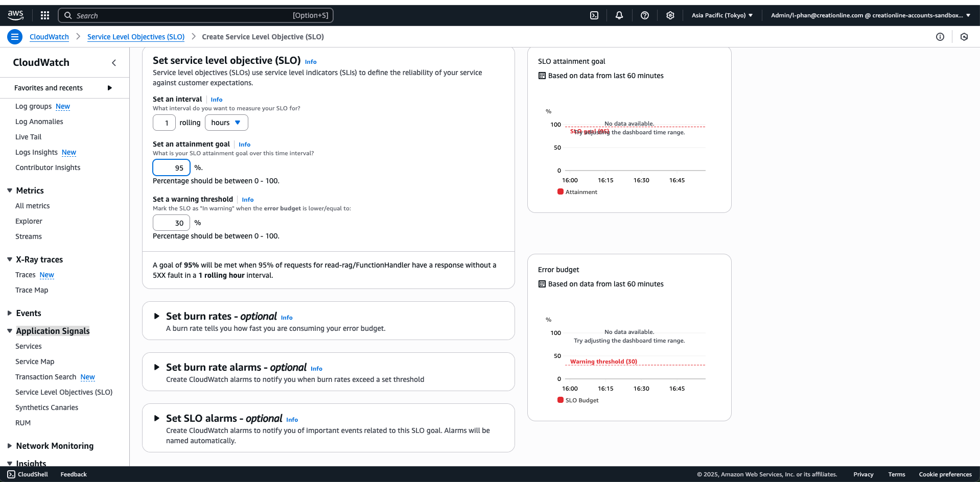The height and width of the screenshot is (482, 980).
Task: Click the info icon near the breadcrumb
Action: (940, 37)
